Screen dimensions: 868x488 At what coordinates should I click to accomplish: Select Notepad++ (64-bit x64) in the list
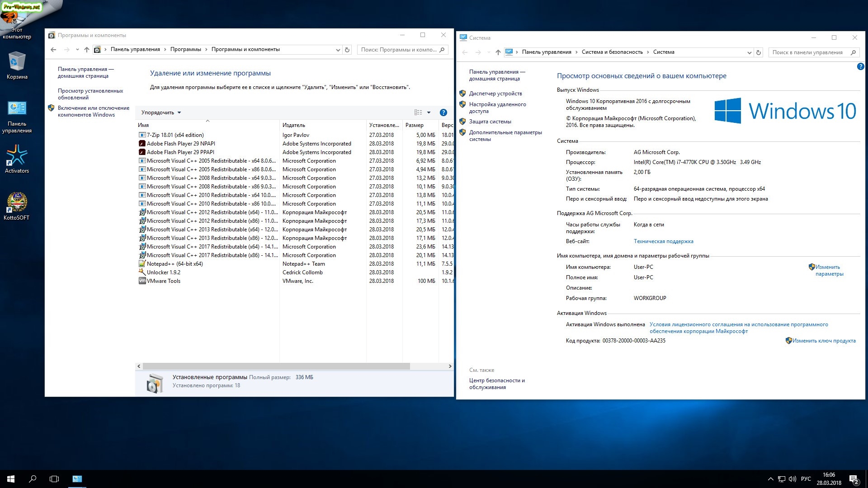175,264
